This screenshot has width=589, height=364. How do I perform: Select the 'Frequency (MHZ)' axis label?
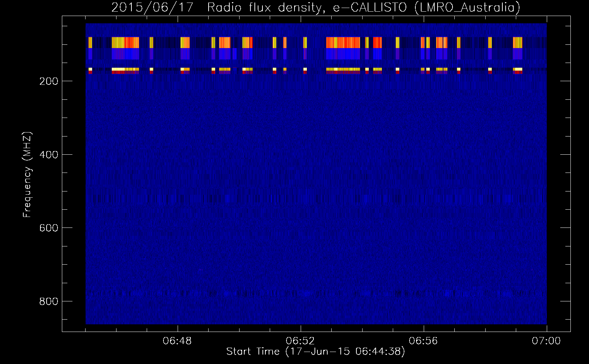(x=27, y=175)
